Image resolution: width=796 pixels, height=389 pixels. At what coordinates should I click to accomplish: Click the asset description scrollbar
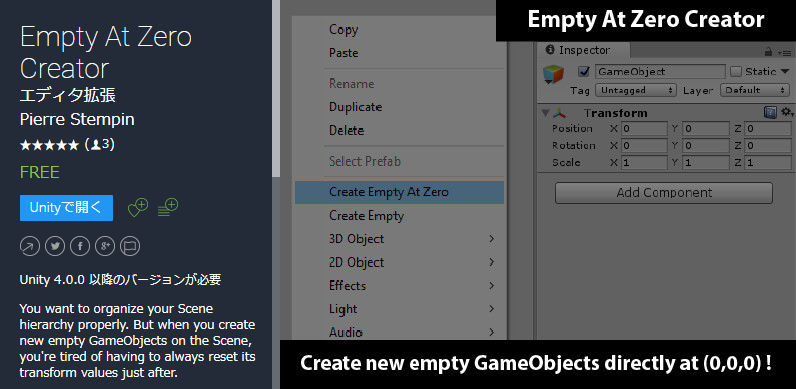276,88
